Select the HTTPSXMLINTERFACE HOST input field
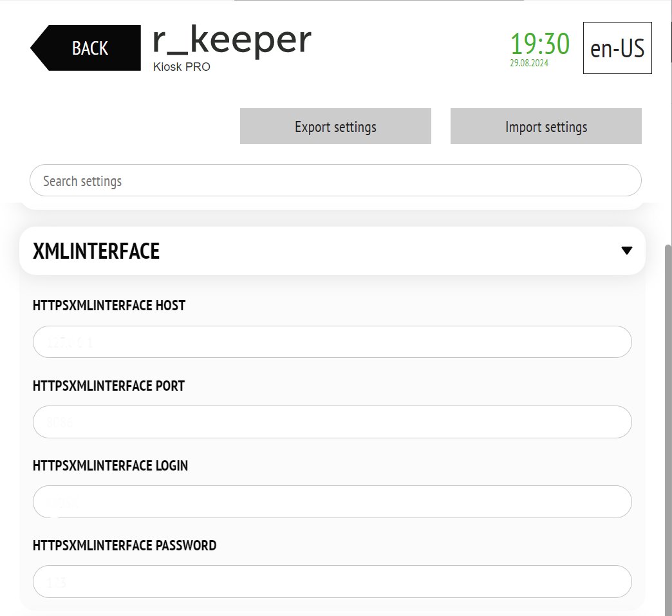This screenshot has width=672, height=616. tap(332, 342)
